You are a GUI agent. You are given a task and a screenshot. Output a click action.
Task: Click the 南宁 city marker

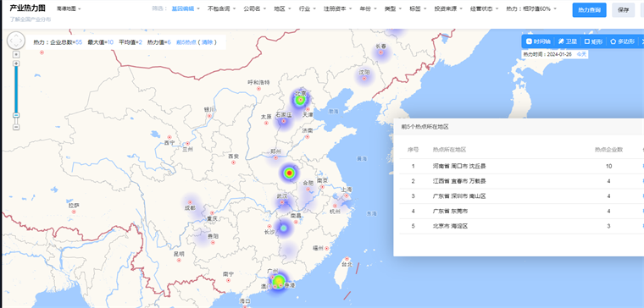tap(228, 281)
